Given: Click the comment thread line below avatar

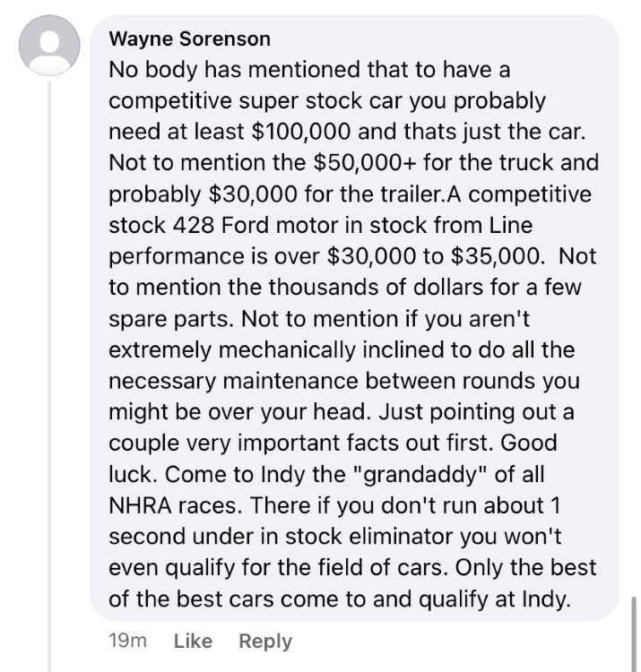Looking at the screenshot, I should click(49, 377).
